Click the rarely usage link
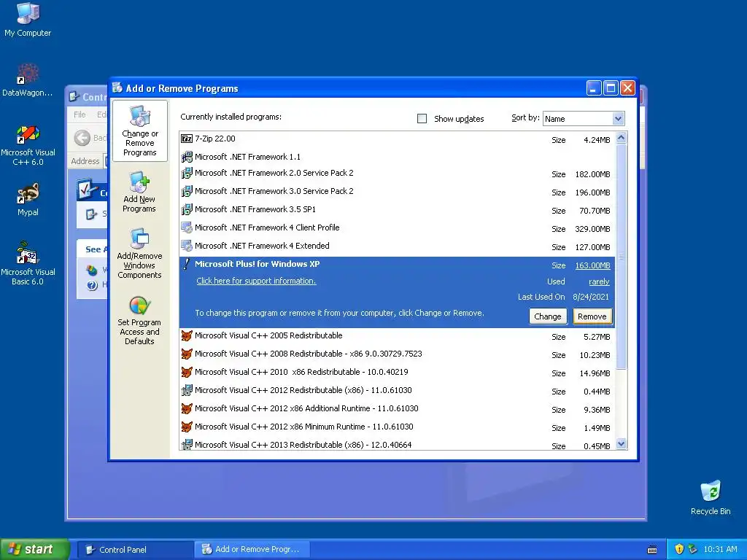 [599, 281]
